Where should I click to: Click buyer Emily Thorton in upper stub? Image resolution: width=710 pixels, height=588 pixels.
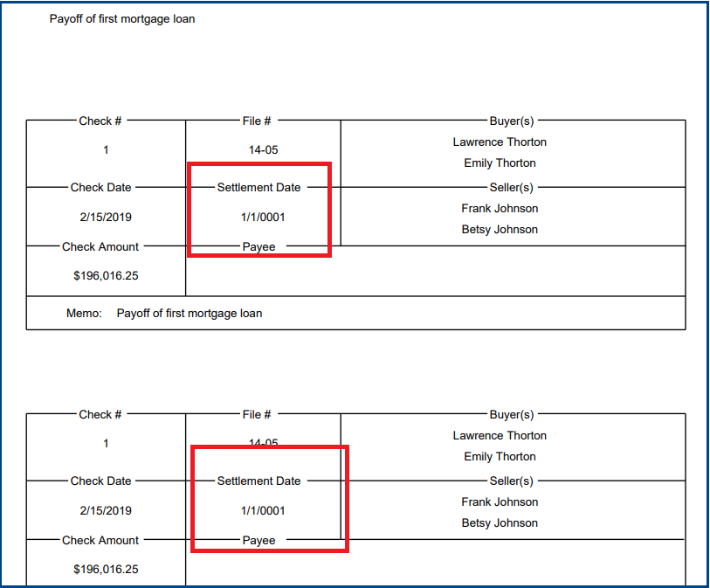click(500, 163)
